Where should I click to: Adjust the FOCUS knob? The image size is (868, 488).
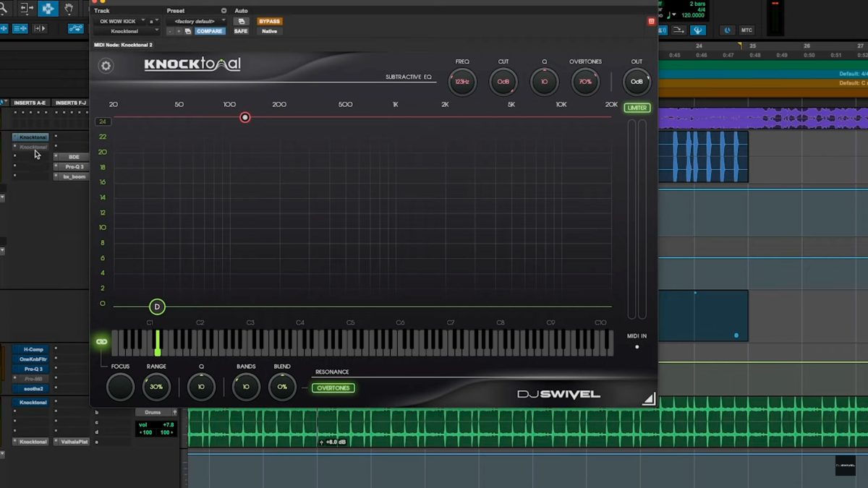[x=120, y=387]
